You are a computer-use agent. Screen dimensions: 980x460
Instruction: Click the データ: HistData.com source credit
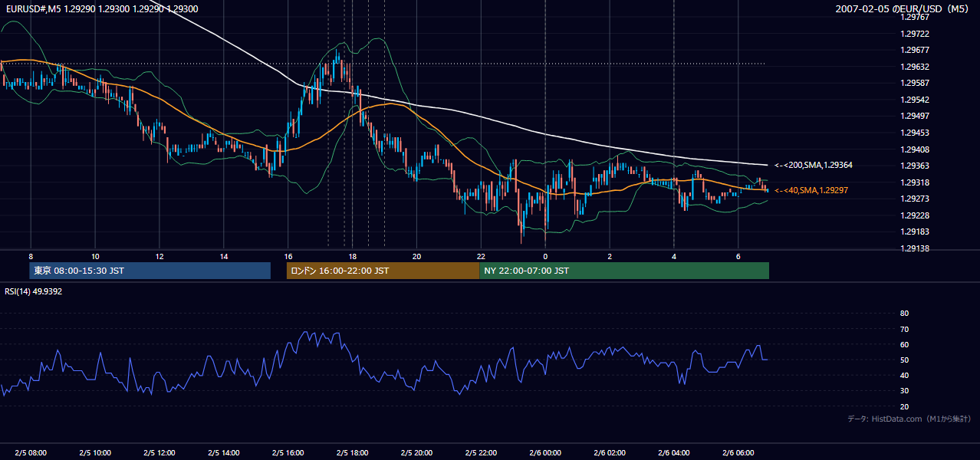click(909, 419)
